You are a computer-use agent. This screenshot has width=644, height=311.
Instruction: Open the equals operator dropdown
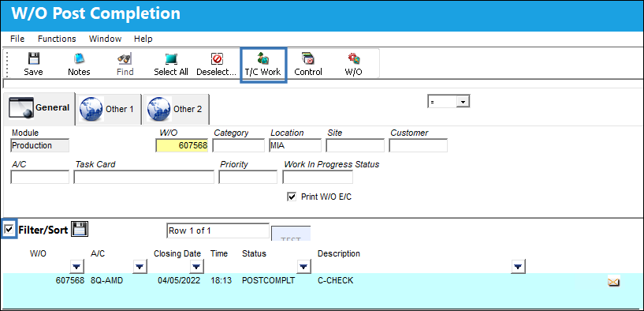(463, 101)
